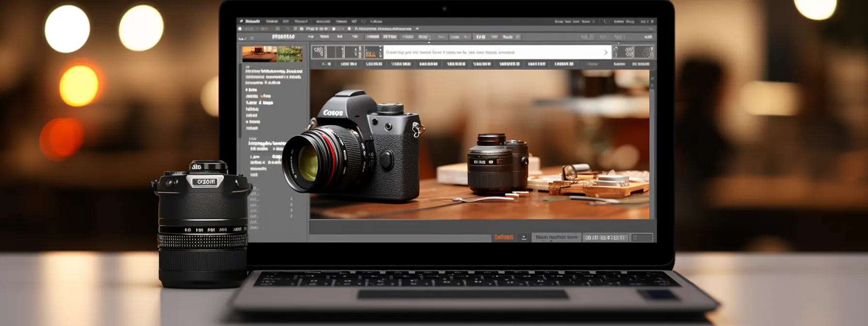Click the middle icon right of the white bar
Viewport: 868px width, 326px height.
point(629,52)
